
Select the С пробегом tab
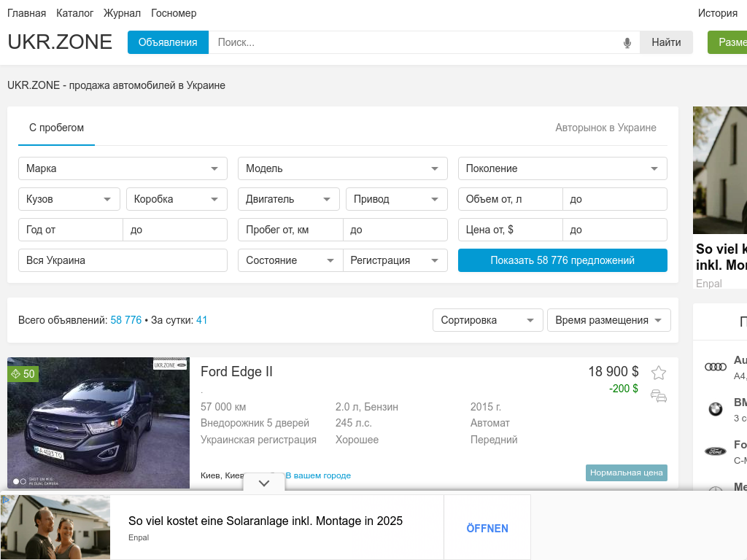pos(56,128)
